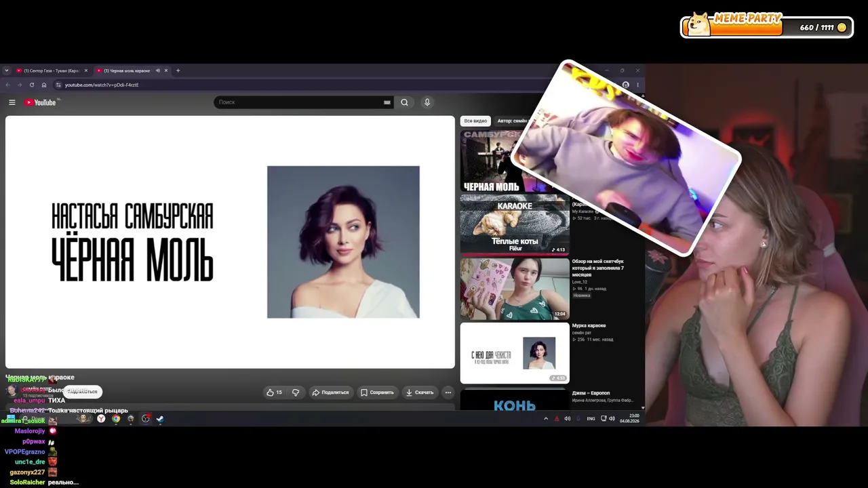Open the Джем – Европоп video title
This screenshot has width=868, height=488.
(591, 393)
